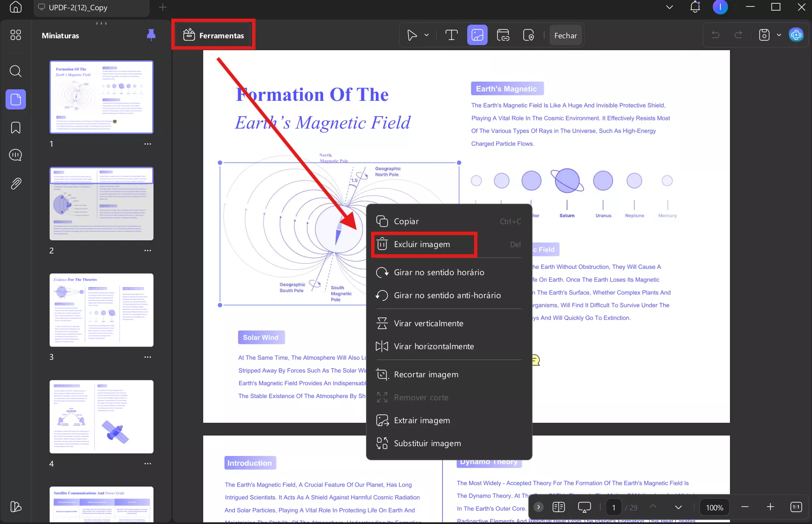The width and height of the screenshot is (812, 524).
Task: Click the Solar Wind heading
Action: tap(261, 337)
